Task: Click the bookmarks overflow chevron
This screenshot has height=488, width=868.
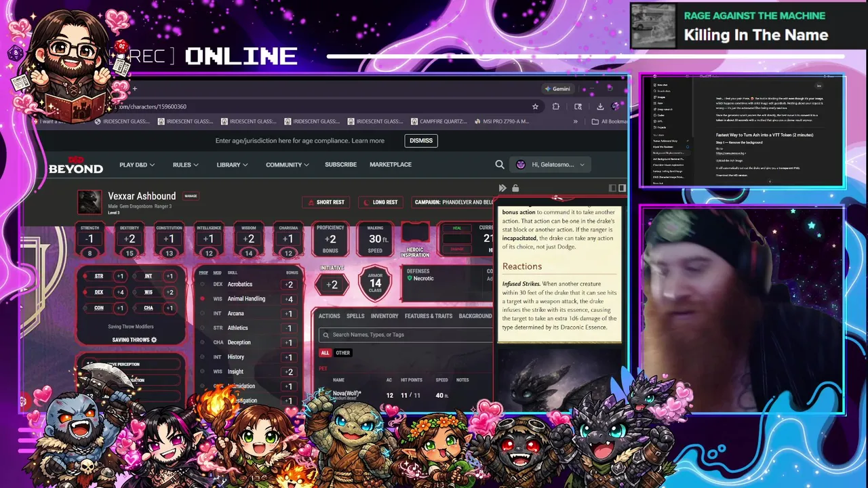Action: pos(576,121)
